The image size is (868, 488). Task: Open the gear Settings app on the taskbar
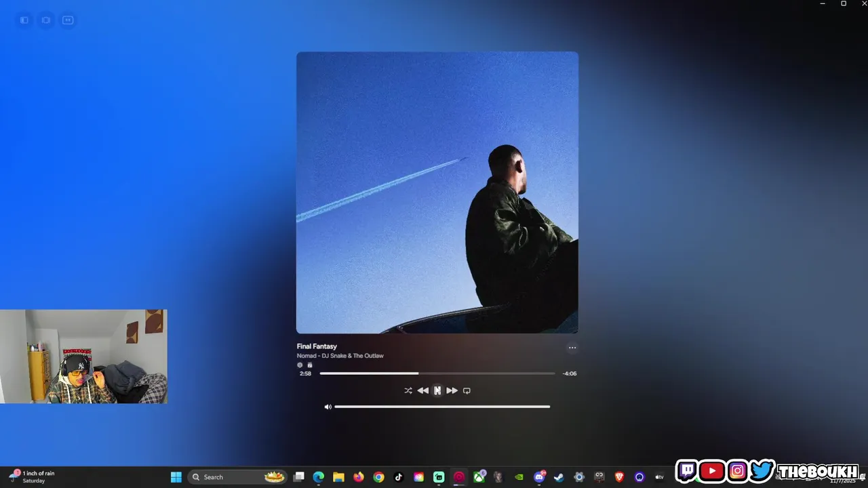(579, 477)
